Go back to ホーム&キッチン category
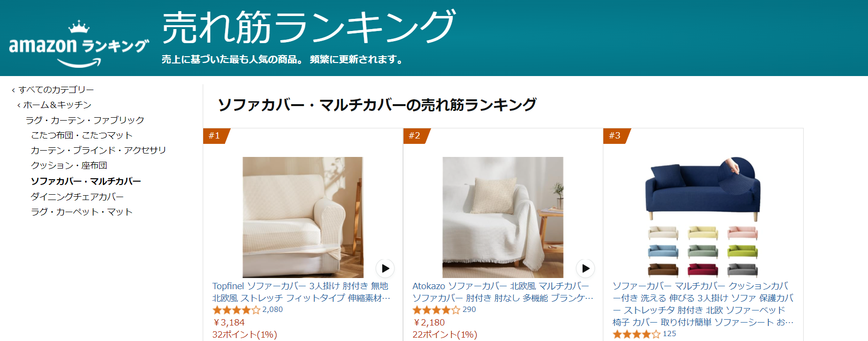 tap(54, 105)
